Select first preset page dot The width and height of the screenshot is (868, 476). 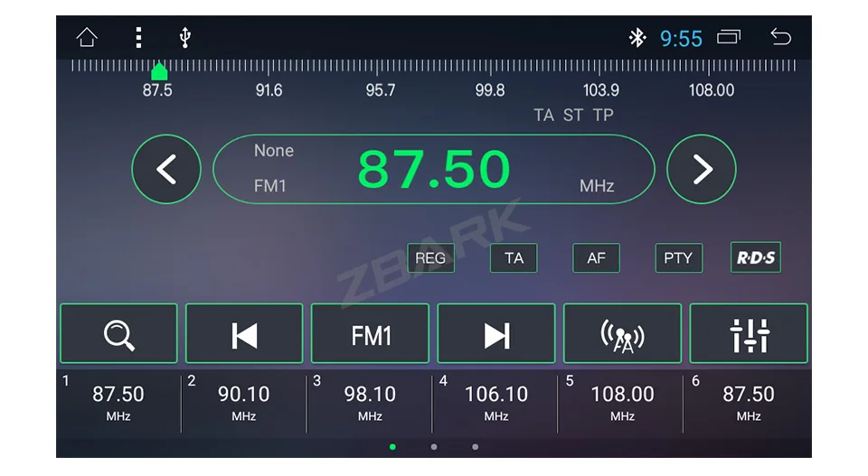point(392,447)
